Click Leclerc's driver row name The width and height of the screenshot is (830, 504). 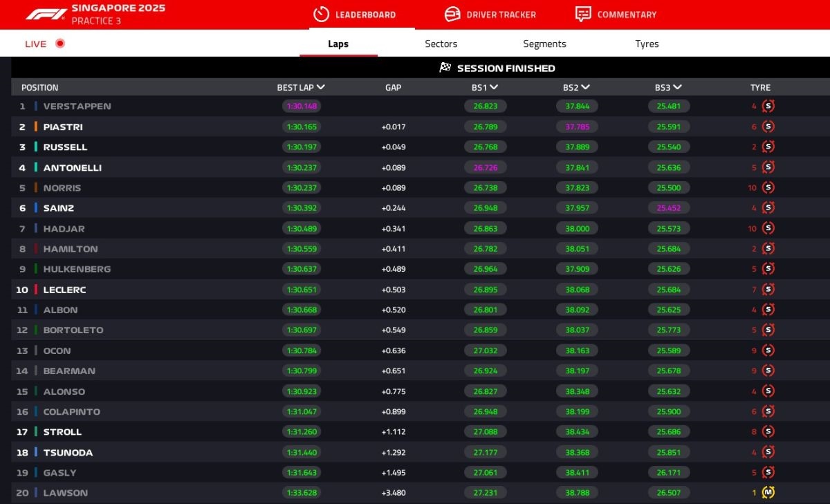(x=64, y=290)
